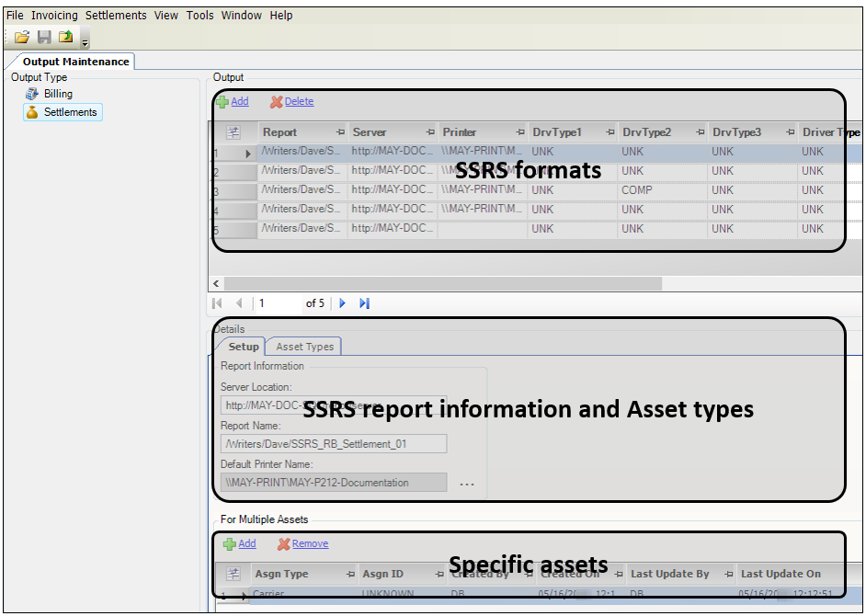The height and width of the screenshot is (616, 866).
Task: Select the Settlements output type
Action: (70, 112)
